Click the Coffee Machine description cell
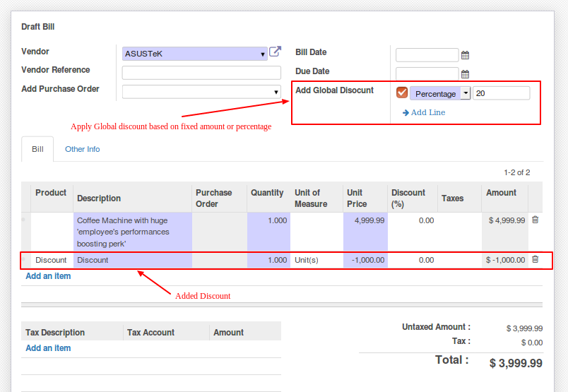The height and width of the screenshot is (392, 568). coord(133,232)
